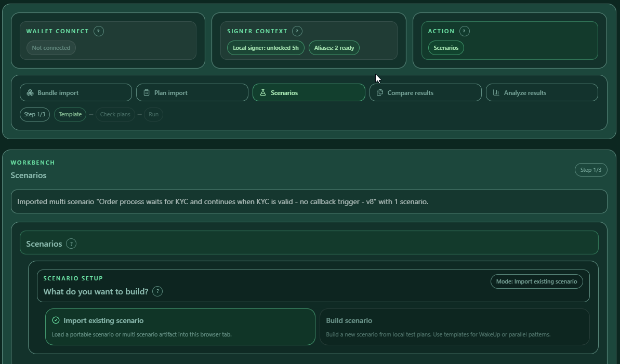Select the Scenarios tab
Screen dimensions: 620x364
(309, 92)
